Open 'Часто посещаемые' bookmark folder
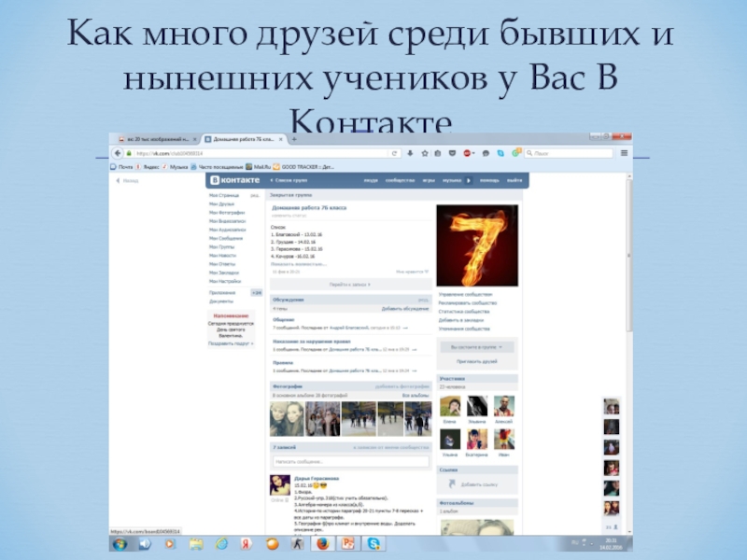Screen dimensions: 747x560 (217, 167)
